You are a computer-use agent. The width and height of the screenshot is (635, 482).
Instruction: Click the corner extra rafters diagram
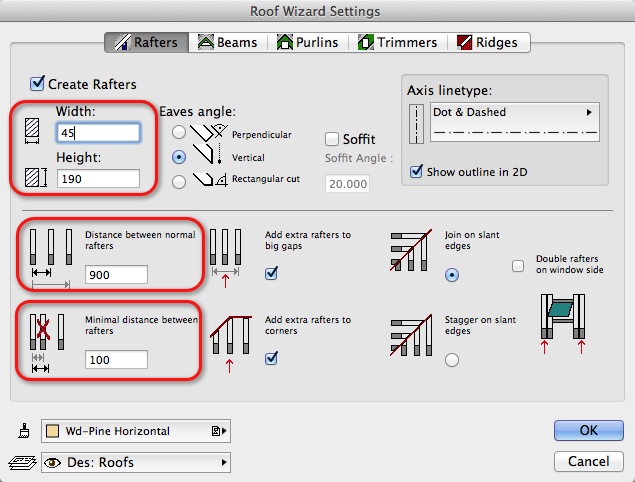coord(231,343)
